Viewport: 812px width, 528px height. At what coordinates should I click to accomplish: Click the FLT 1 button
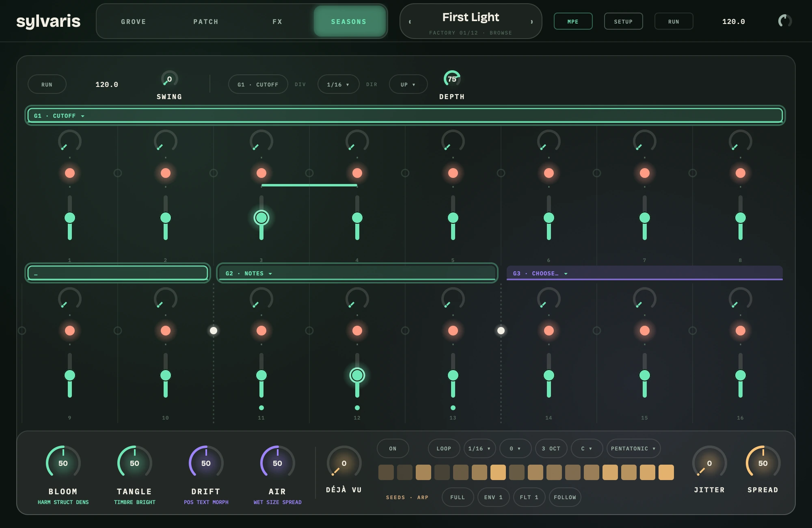(x=529, y=497)
